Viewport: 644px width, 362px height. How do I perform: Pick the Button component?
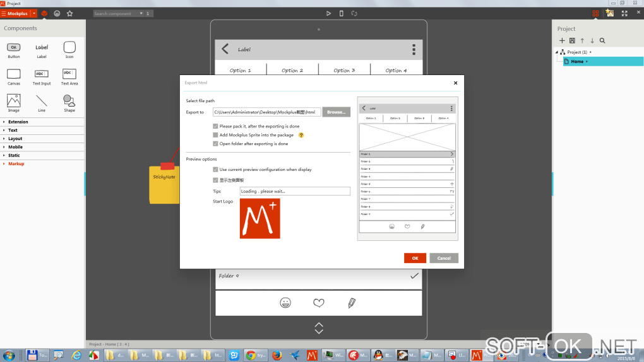coord(13,50)
